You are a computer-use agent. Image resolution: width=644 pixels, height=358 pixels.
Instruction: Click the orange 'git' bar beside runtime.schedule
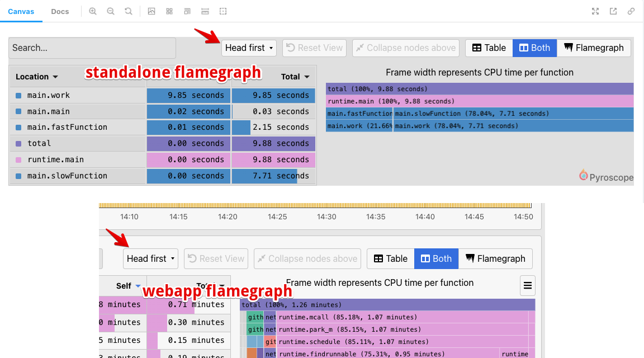tap(270, 342)
